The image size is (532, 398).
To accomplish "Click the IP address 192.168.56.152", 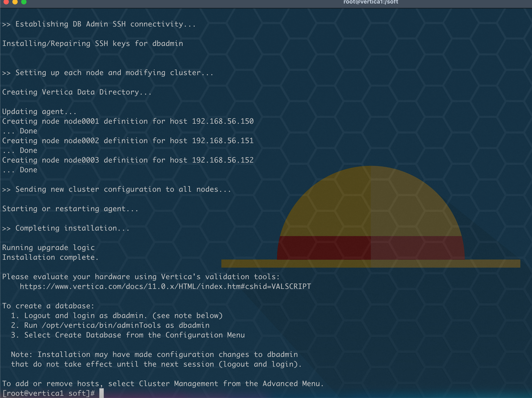I will click(x=223, y=160).
